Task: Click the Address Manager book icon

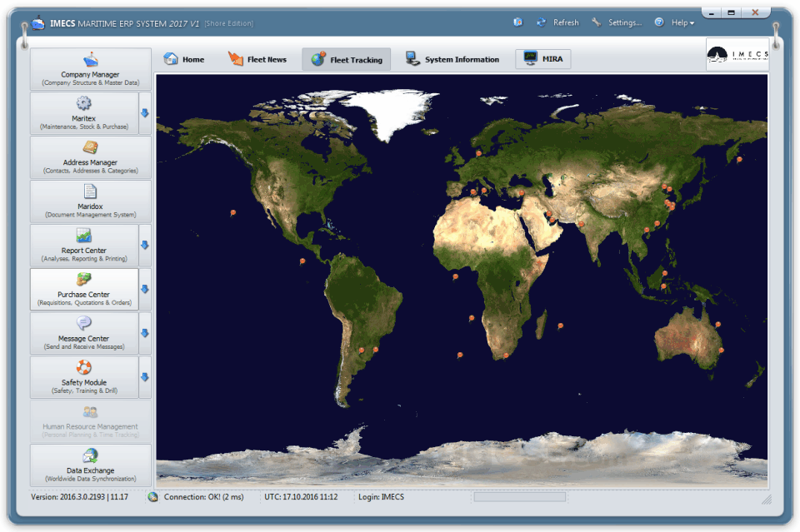Action: click(x=90, y=147)
